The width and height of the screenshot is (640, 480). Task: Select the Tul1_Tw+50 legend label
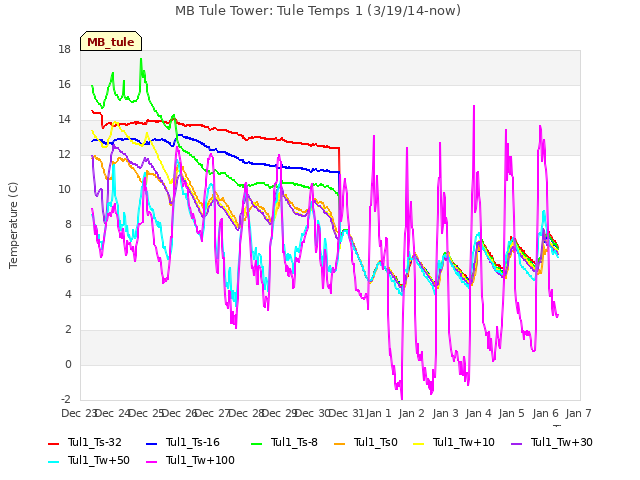click(99, 460)
